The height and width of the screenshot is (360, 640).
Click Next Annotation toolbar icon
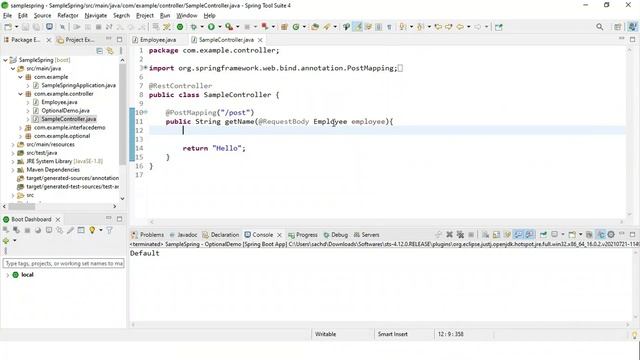tap(403, 27)
